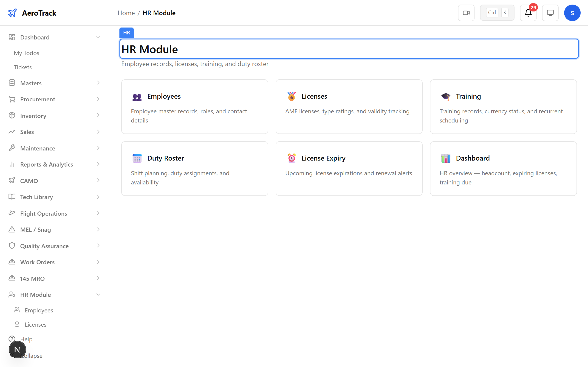Collapse the Dashboard section in sidebar
The image size is (588, 367).
coord(98,37)
